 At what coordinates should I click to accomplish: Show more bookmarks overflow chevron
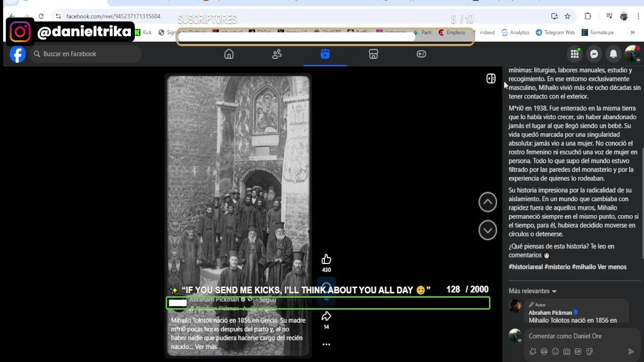pyautogui.click(x=632, y=32)
